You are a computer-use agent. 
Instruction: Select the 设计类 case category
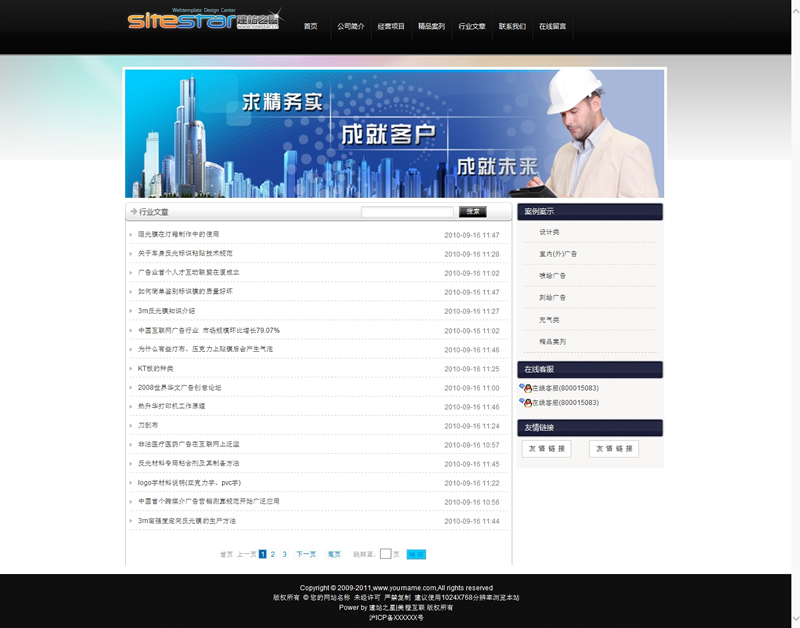point(549,232)
